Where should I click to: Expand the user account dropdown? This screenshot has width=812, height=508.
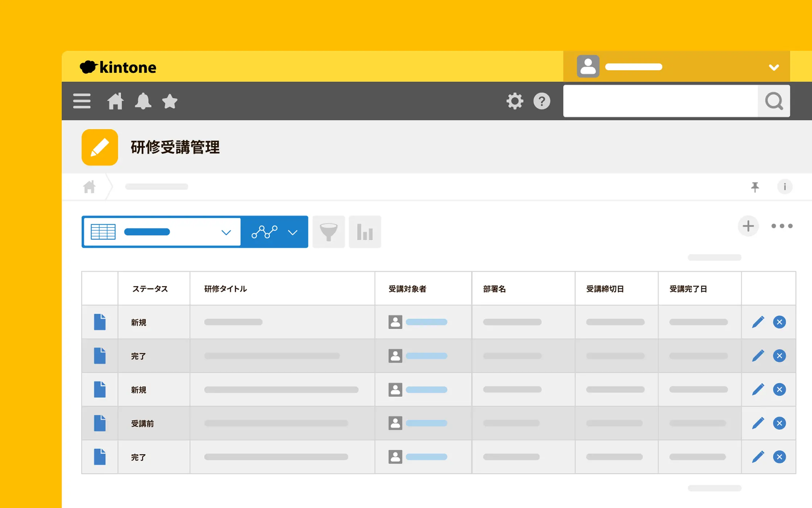point(774,67)
